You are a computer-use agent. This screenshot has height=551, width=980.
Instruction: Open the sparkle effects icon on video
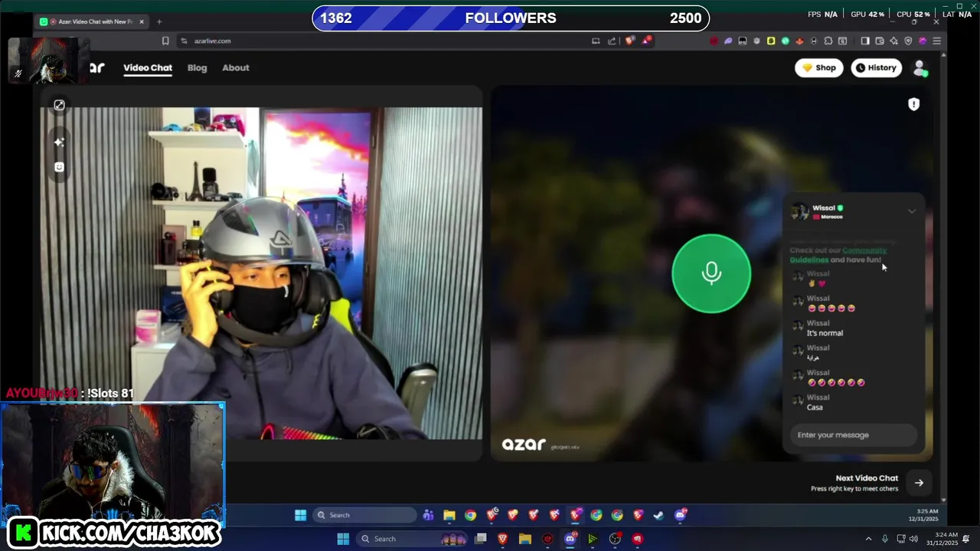pos(59,142)
